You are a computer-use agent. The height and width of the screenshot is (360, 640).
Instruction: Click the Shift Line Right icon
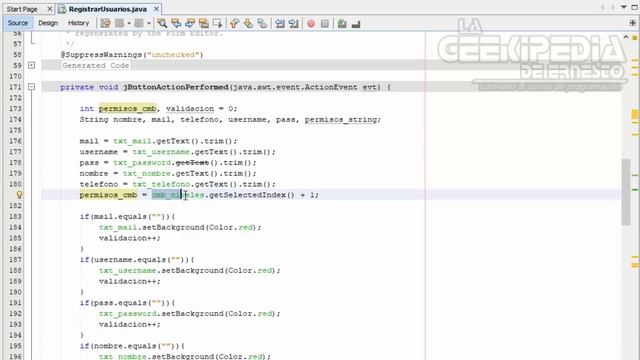293,23
